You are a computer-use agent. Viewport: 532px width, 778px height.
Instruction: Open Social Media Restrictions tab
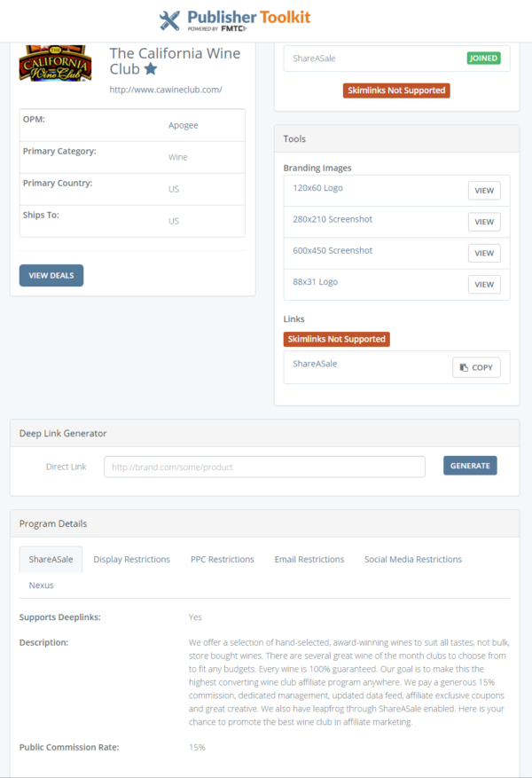(413, 559)
